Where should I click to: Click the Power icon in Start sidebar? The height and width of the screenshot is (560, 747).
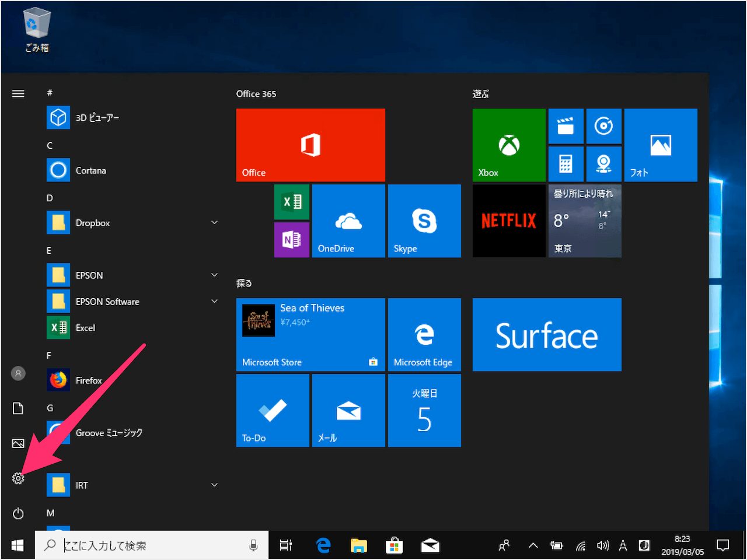tap(18, 513)
